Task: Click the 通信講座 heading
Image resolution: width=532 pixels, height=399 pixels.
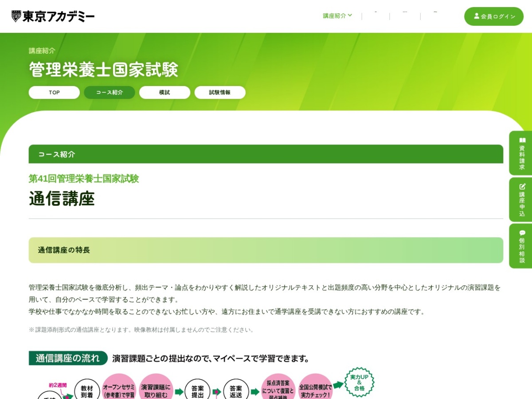Action: (x=62, y=199)
